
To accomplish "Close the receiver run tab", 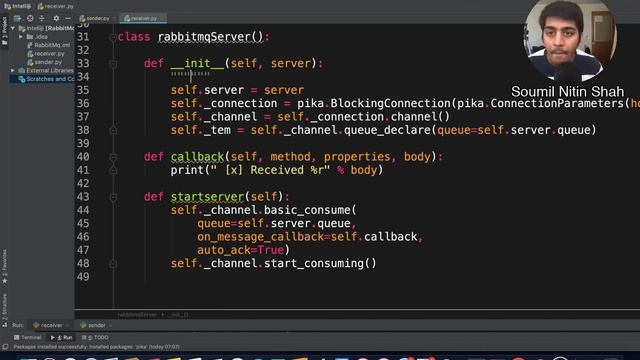I will pyautogui.click(x=68, y=326).
